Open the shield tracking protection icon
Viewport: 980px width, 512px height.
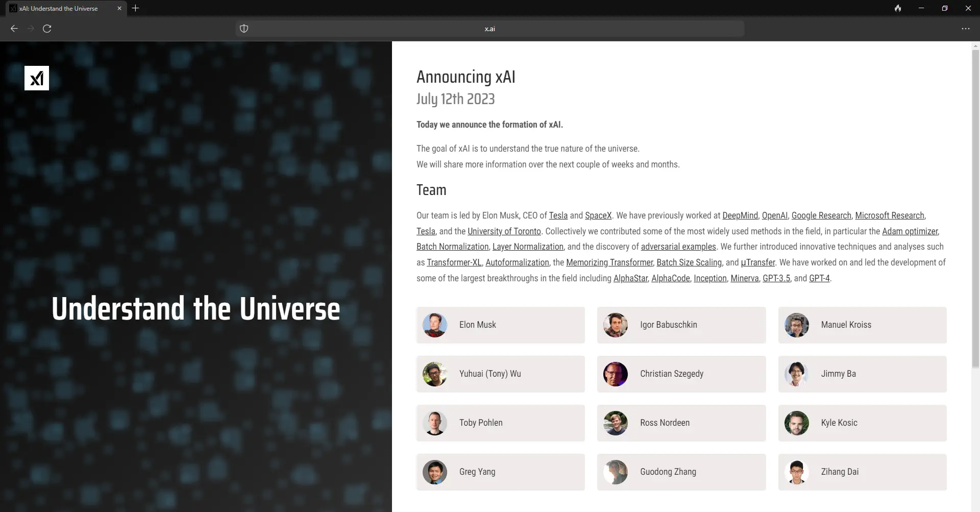[244, 29]
